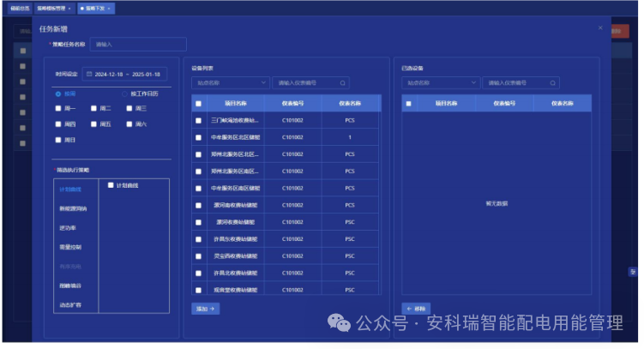Click PSC in the 漯河收费站储能 row

(x=350, y=222)
